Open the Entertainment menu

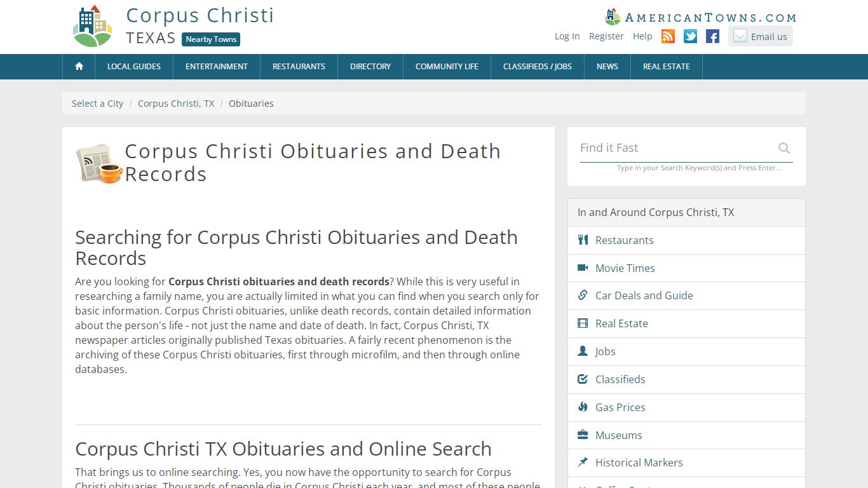pos(217,66)
